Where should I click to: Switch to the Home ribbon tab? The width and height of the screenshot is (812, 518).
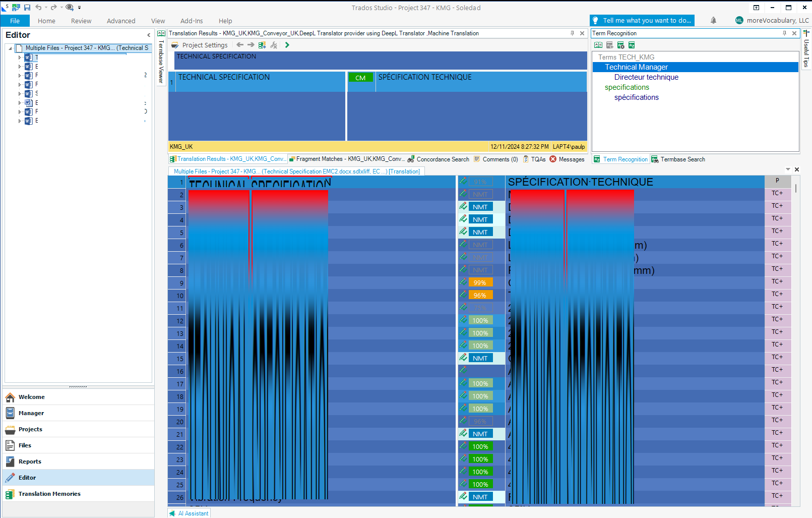point(46,21)
